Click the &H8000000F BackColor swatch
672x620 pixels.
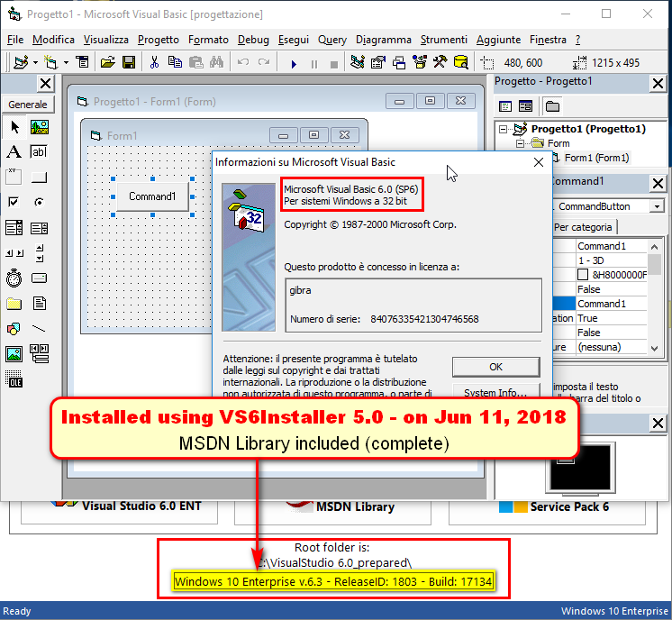pos(583,275)
